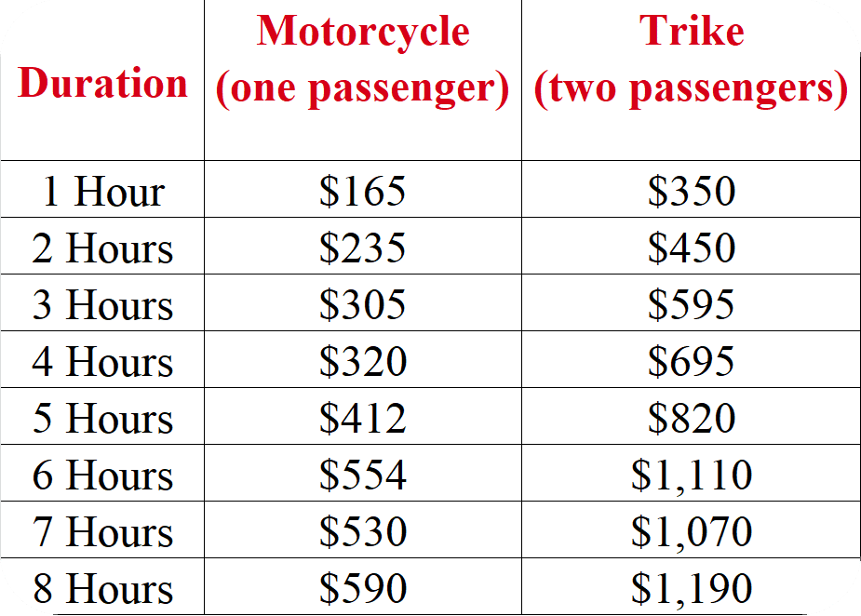This screenshot has height=616, width=861.
Task: Select the $1,110 trike price
Action: (691, 475)
